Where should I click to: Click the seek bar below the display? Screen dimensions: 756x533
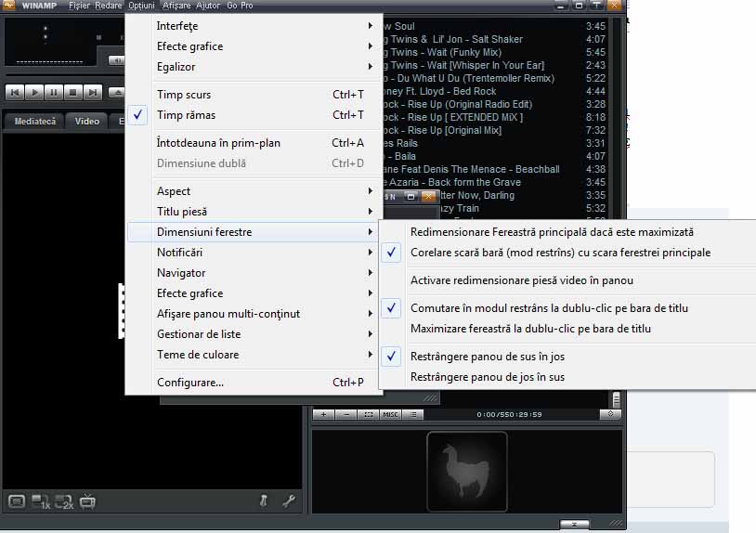(65, 75)
